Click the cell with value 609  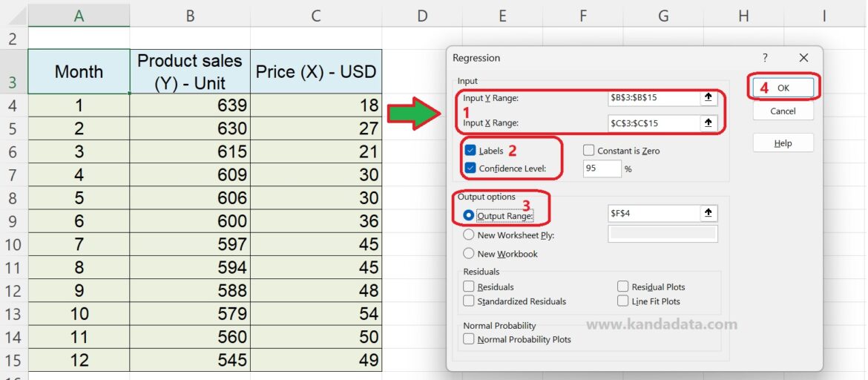(x=190, y=175)
